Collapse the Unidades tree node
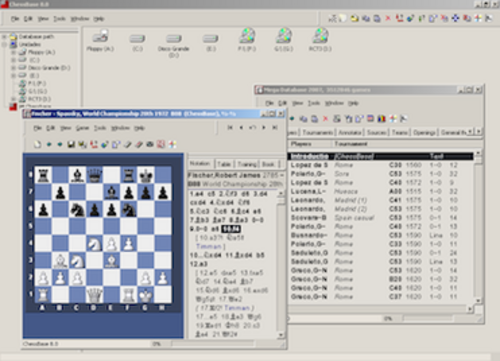500x361 pixels. pos(4,44)
